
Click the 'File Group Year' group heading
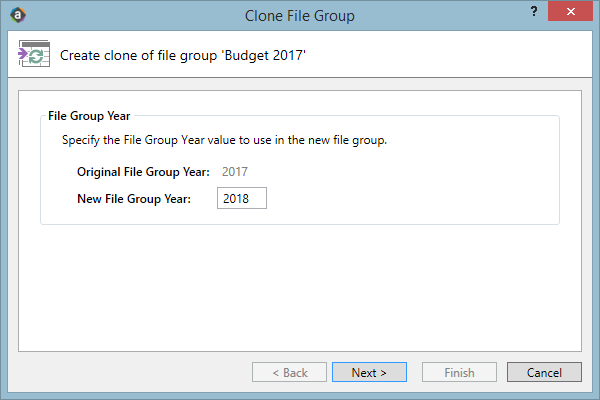89,116
